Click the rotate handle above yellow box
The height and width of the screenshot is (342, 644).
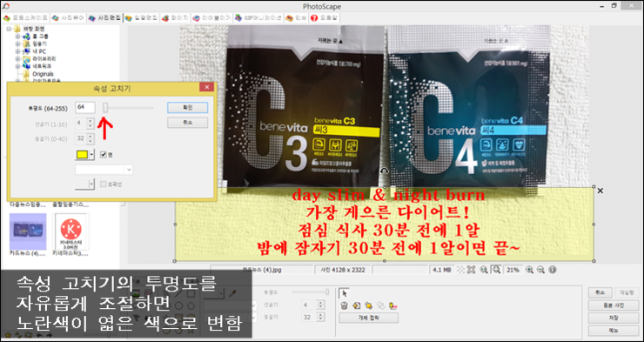384,171
